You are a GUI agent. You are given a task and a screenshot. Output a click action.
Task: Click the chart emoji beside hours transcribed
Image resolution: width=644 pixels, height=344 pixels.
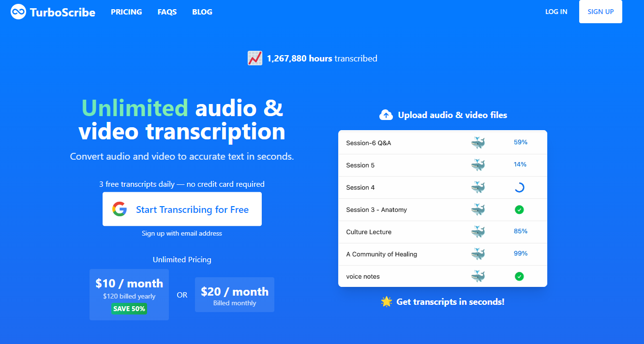255,59
